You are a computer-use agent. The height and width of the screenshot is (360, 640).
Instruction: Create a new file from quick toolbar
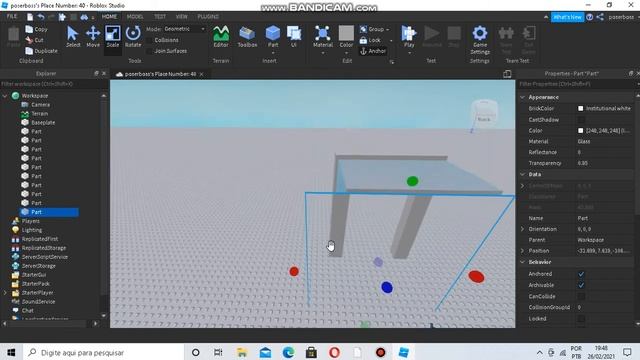coord(30,17)
